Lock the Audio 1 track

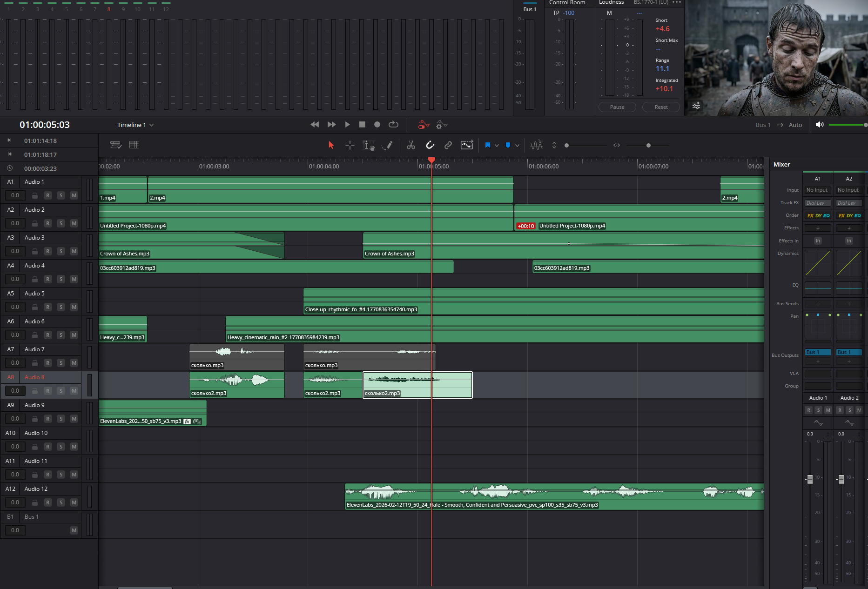[x=35, y=195]
